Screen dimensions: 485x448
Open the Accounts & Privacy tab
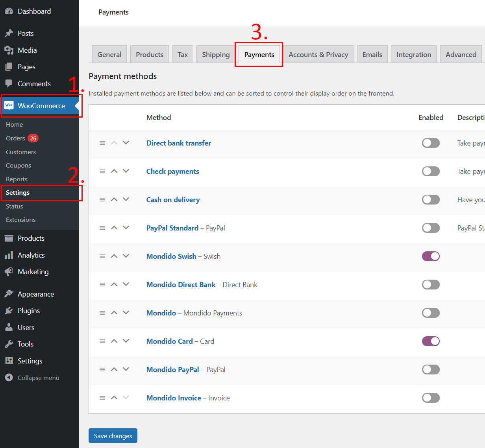318,54
